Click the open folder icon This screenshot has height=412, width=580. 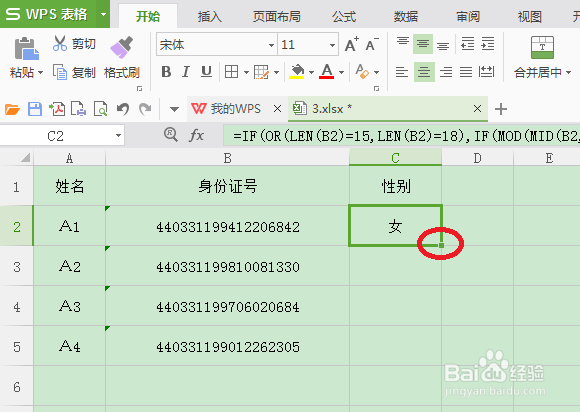click(x=12, y=109)
